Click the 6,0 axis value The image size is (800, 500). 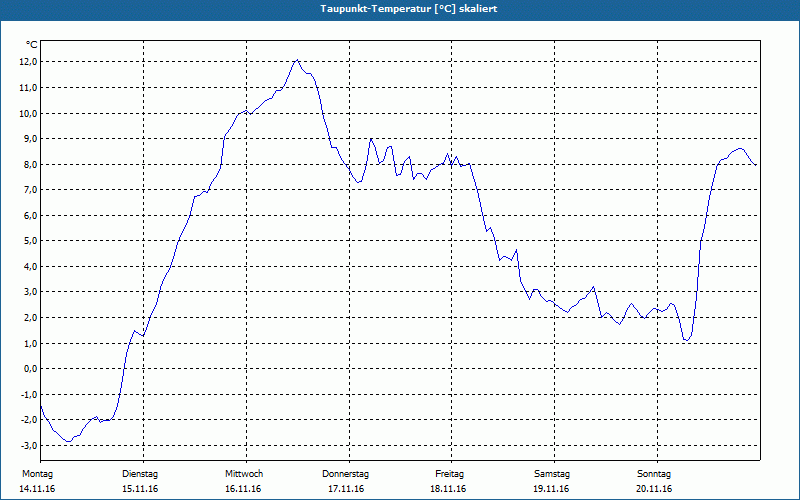tap(30, 215)
